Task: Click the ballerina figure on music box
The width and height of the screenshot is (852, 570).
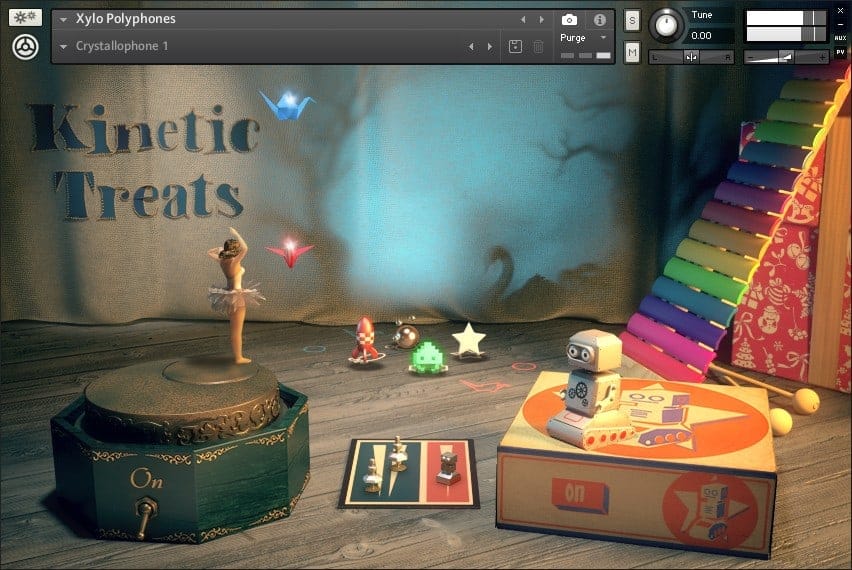Action: click(236, 295)
